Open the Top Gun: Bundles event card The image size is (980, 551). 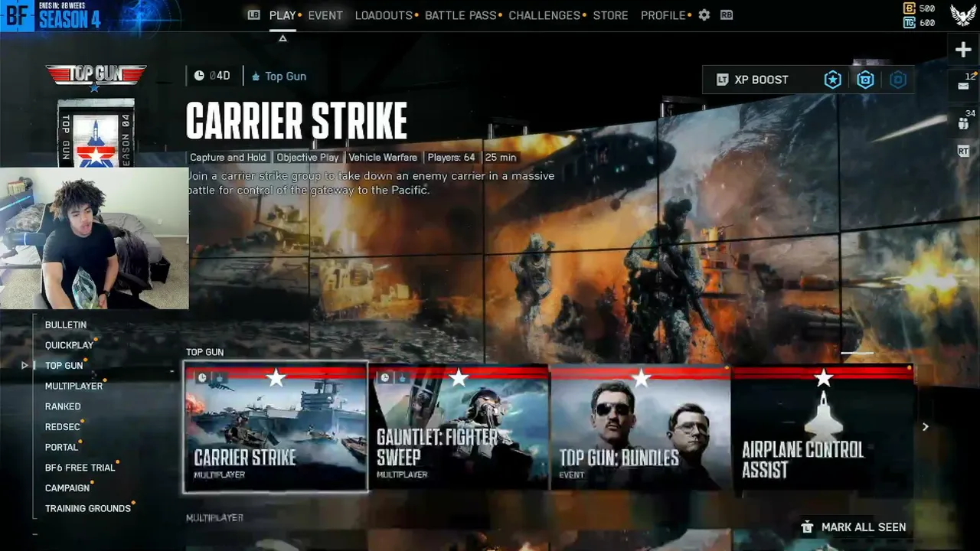[x=640, y=427]
